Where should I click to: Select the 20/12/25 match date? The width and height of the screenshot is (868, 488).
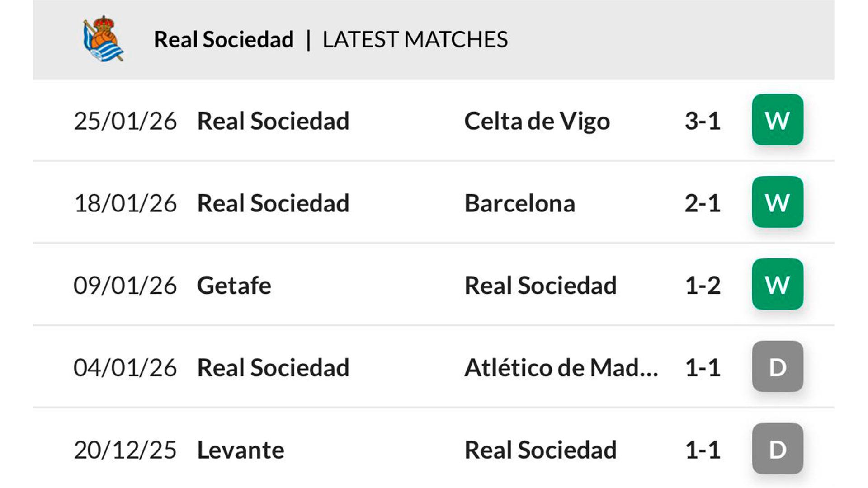coord(125,450)
